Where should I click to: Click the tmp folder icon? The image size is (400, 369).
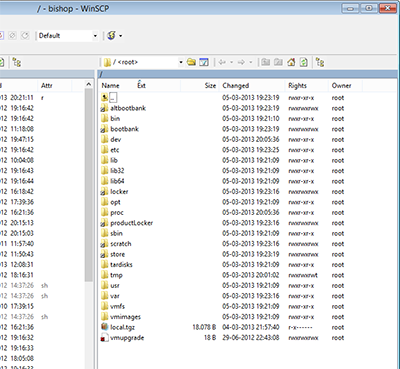[x=105, y=275]
